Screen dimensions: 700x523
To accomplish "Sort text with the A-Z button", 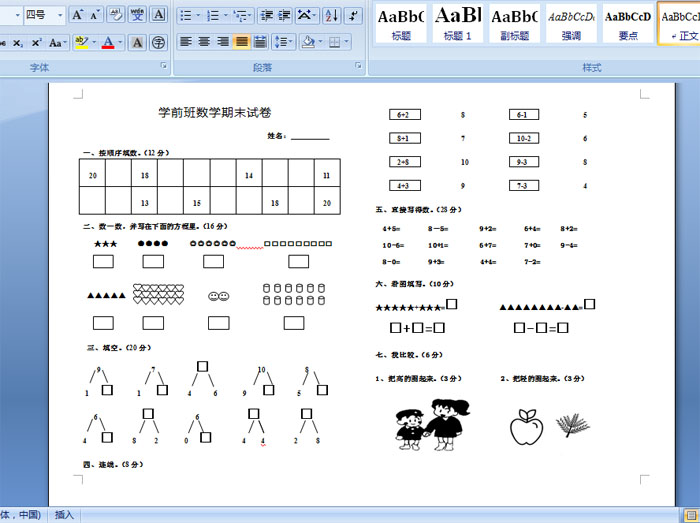I will [x=332, y=16].
